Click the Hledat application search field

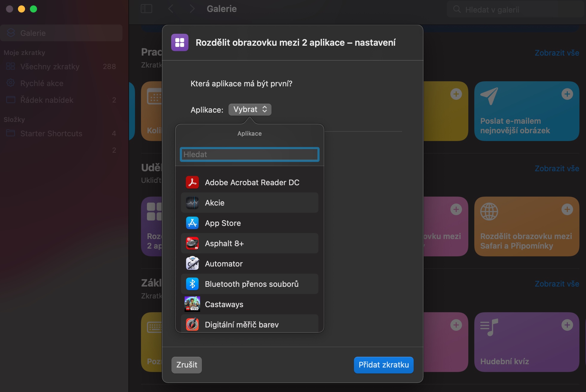(250, 154)
